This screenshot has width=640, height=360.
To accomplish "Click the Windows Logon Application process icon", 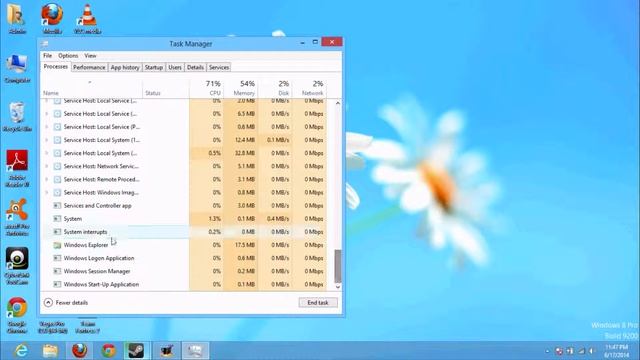I will (x=57, y=258).
